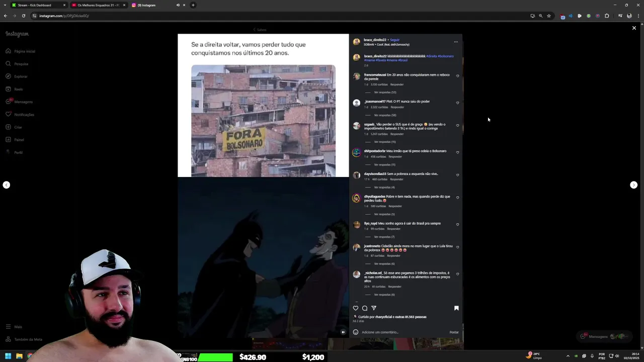Switch to Os Melhores Enquadros tab
This screenshot has height=362, width=644.
coord(98,5)
